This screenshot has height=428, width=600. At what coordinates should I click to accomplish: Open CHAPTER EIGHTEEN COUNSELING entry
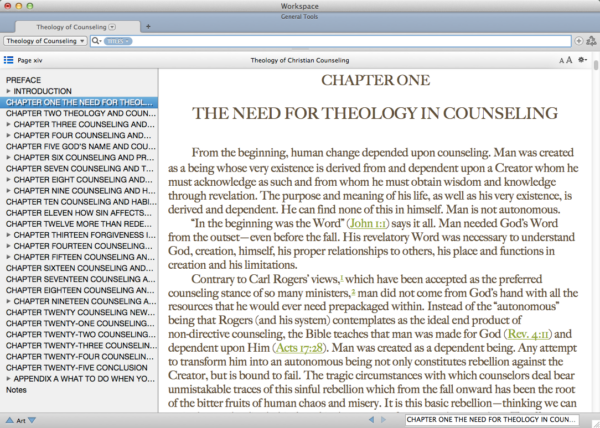click(80, 290)
